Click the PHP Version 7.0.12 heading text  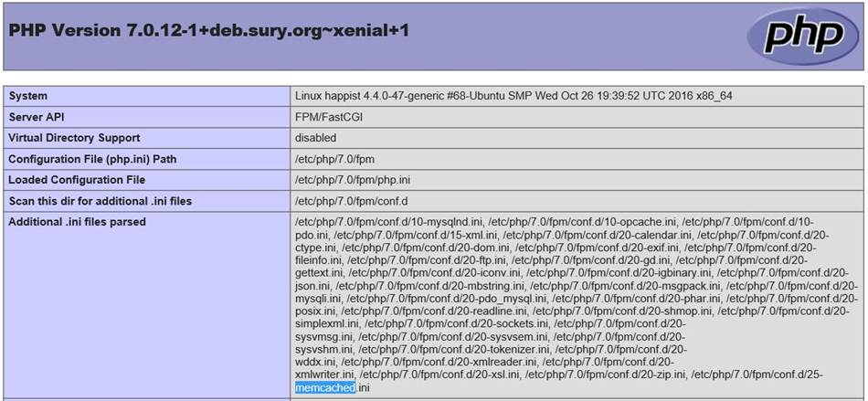[209, 30]
